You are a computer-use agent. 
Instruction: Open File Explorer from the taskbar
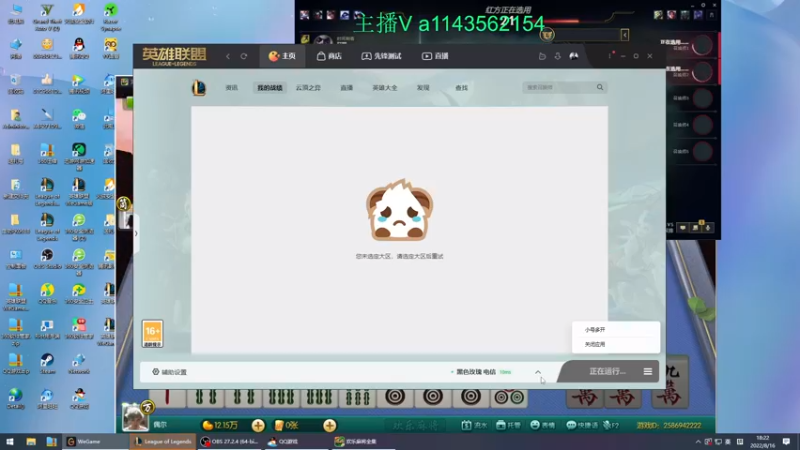(31, 442)
